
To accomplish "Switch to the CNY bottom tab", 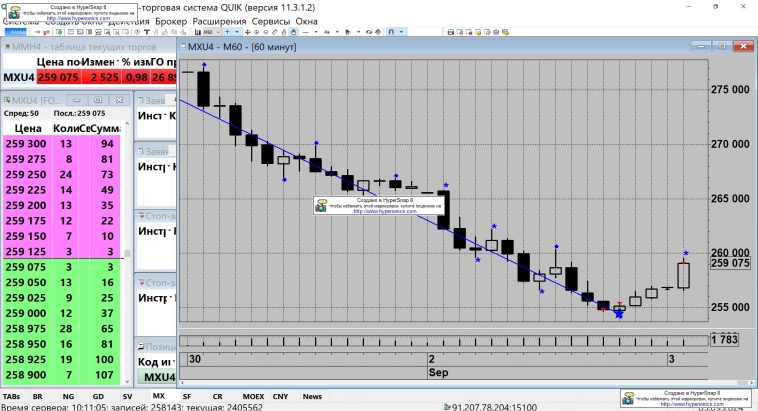I will point(280,396).
